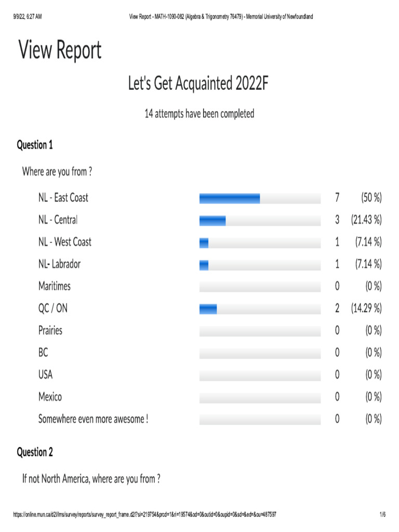Click the page header document title
Screen dimensions: 399x532
click(x=220, y=17)
